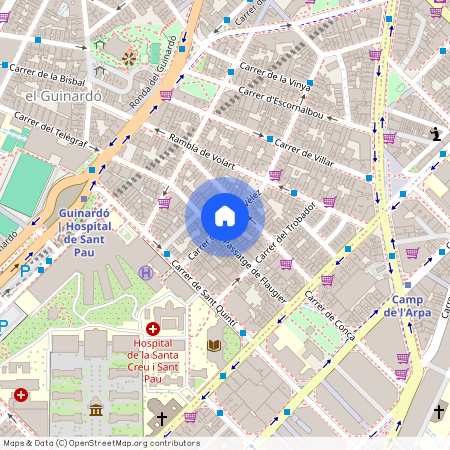
Task: Open OpenStreetMap.org contributors attribution
Action: coord(134,443)
